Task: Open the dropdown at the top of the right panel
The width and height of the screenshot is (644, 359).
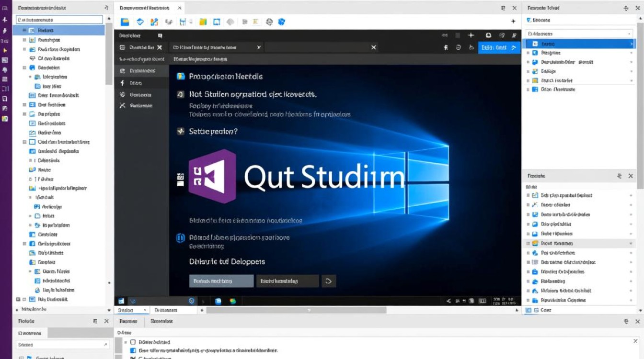Action: click(x=579, y=34)
